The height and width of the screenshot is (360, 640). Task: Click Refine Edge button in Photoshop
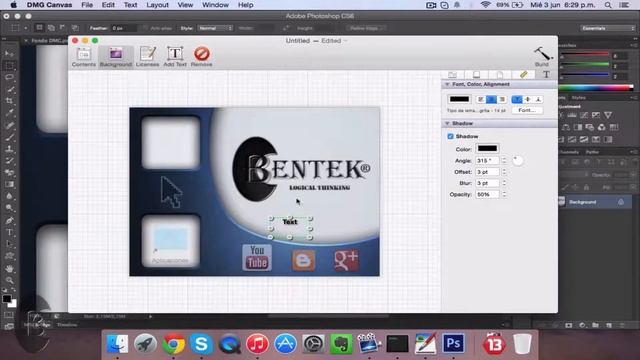(367, 28)
